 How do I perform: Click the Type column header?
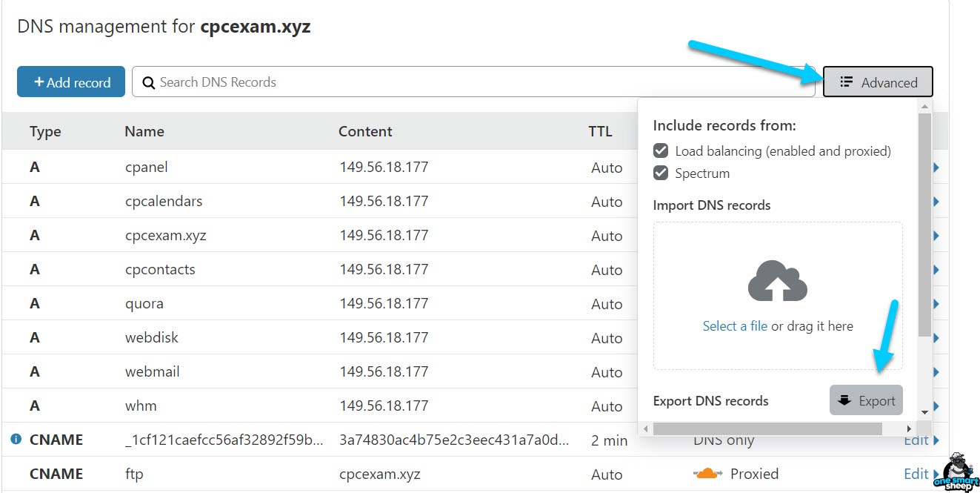tap(45, 132)
